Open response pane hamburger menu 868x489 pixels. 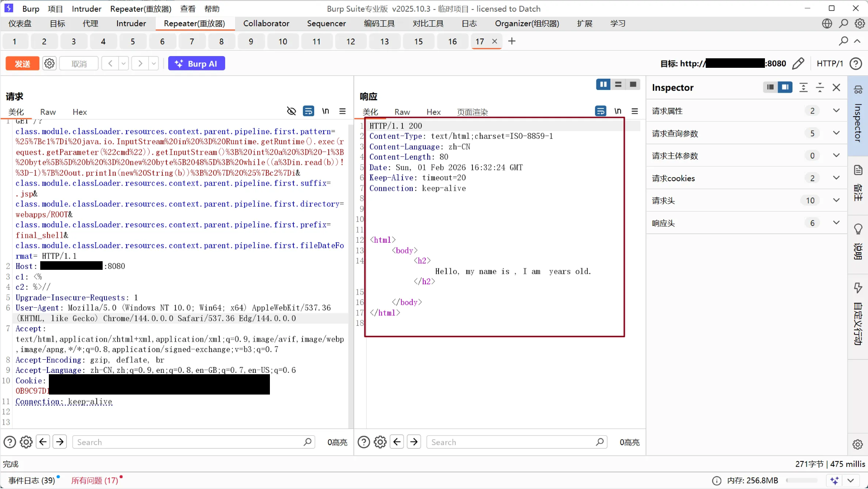coord(635,111)
